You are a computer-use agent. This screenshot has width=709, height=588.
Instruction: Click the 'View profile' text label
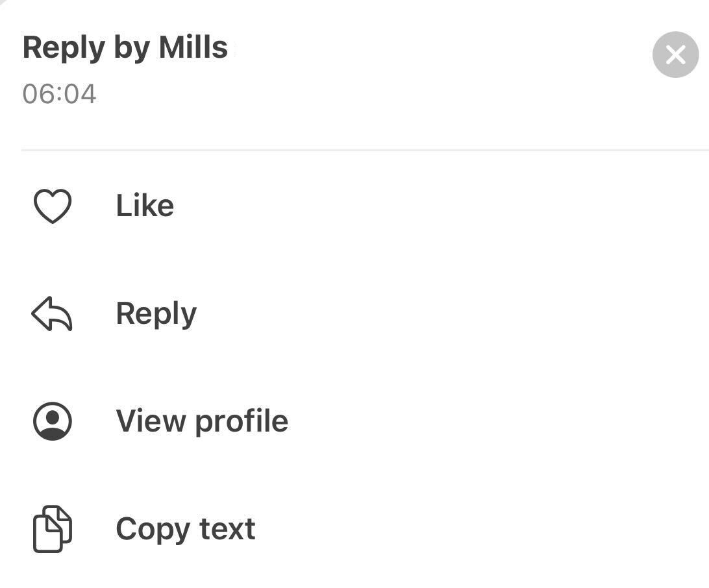click(x=202, y=421)
